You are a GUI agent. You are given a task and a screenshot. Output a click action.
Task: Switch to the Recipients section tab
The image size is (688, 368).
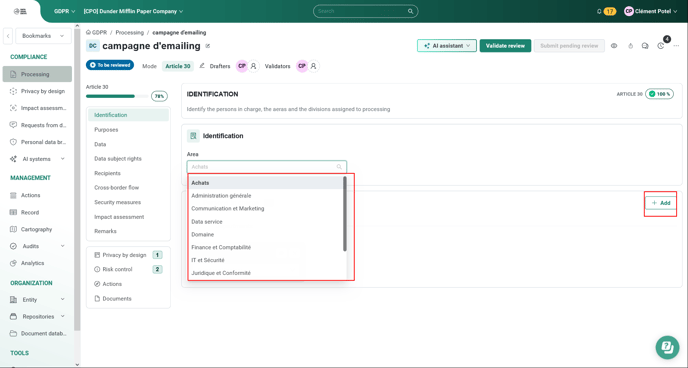[x=128, y=173]
